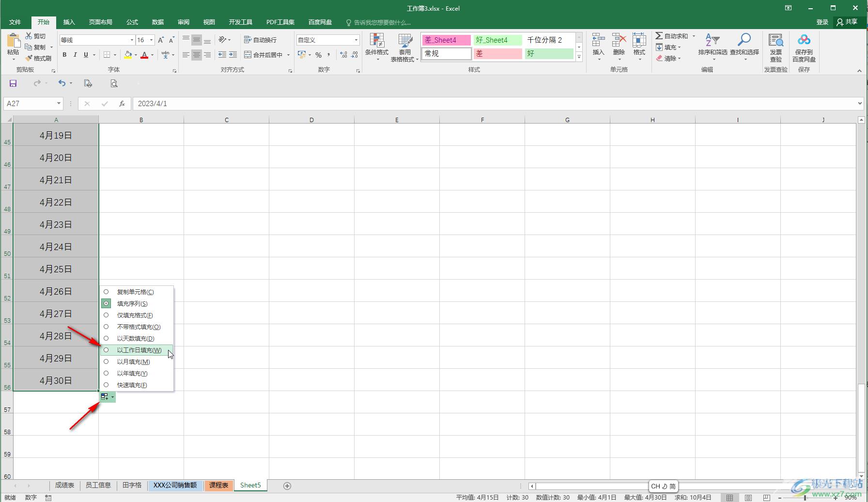Click the Login (登录) button
868x502 pixels.
(822, 22)
